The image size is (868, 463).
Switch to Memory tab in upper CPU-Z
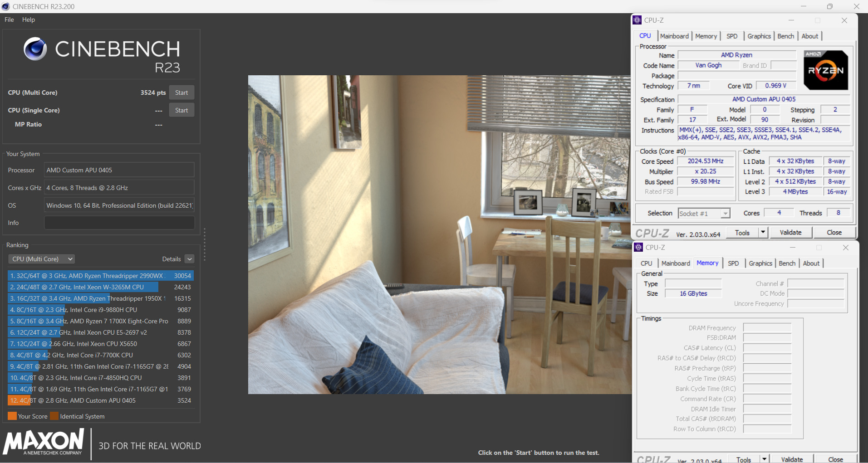click(x=706, y=36)
